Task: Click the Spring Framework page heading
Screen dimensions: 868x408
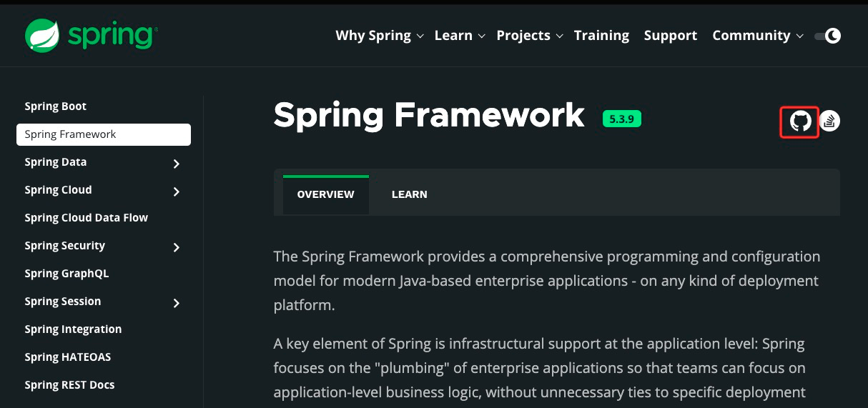Action: [x=429, y=115]
